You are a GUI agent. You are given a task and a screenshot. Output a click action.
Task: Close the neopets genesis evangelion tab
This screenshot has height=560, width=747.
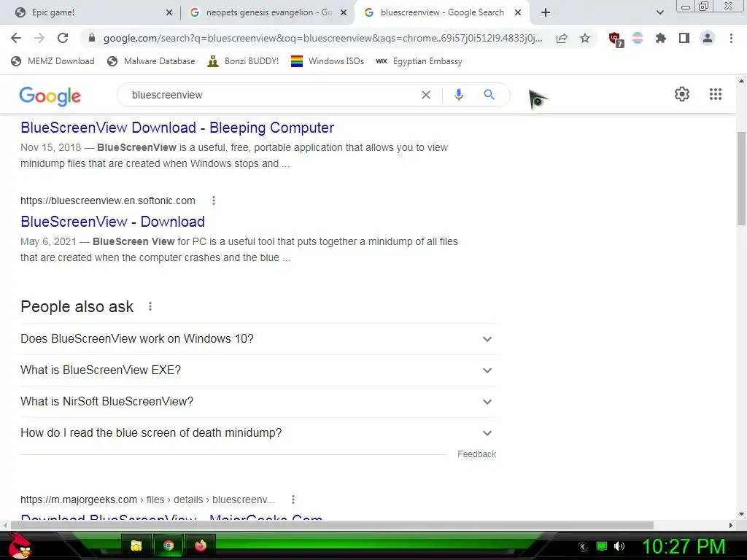click(x=344, y=13)
